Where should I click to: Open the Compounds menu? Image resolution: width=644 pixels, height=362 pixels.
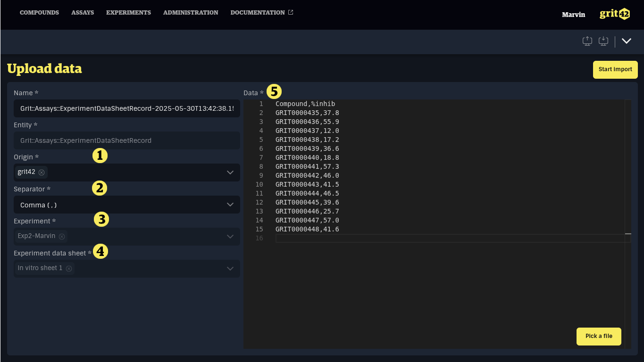(x=39, y=13)
